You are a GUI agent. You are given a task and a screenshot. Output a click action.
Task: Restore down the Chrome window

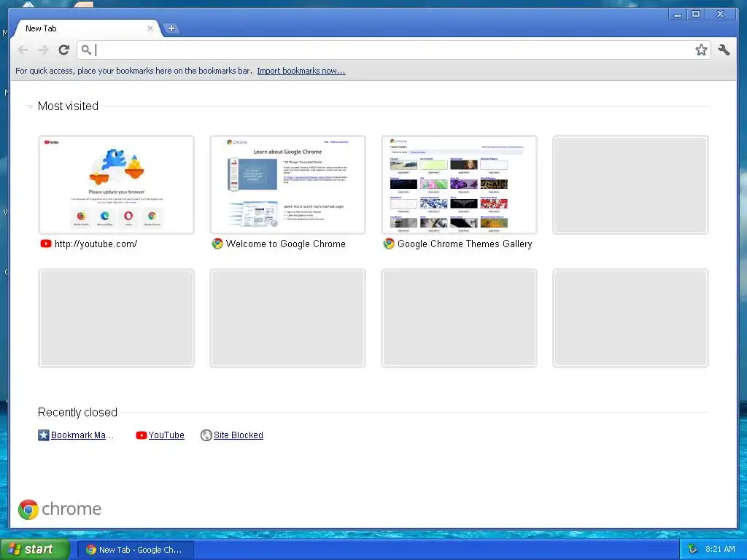pyautogui.click(x=695, y=15)
